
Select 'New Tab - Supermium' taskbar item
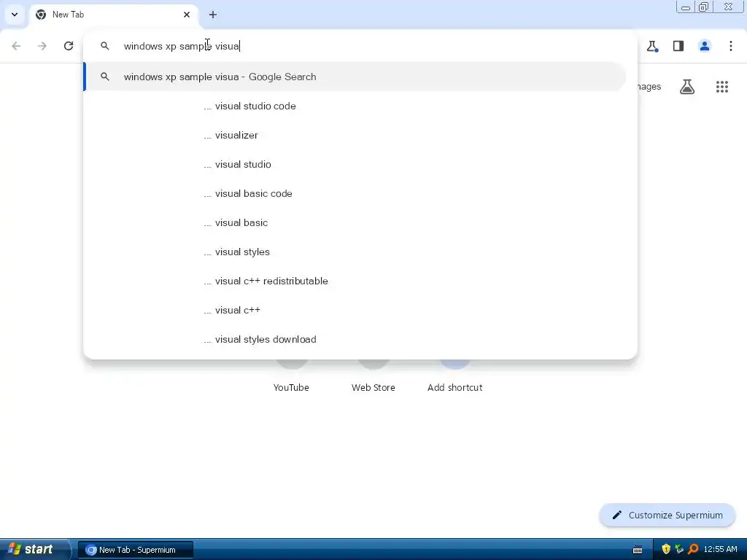(136, 550)
